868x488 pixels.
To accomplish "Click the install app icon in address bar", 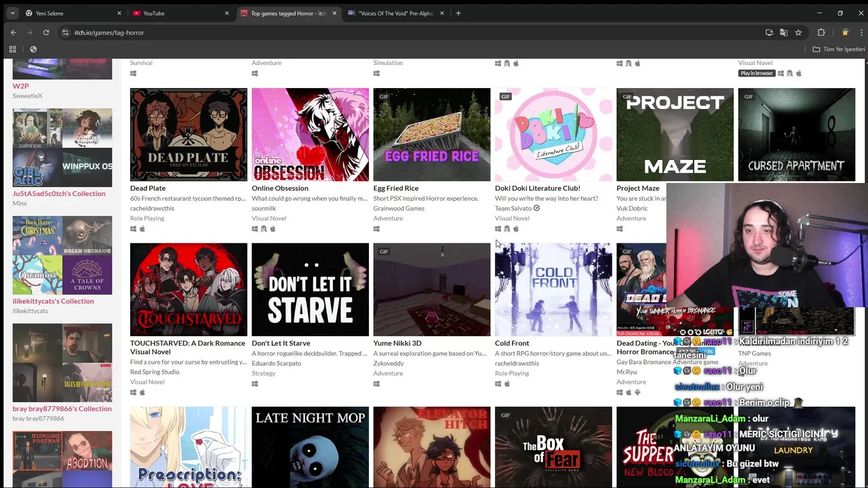I will [769, 33].
